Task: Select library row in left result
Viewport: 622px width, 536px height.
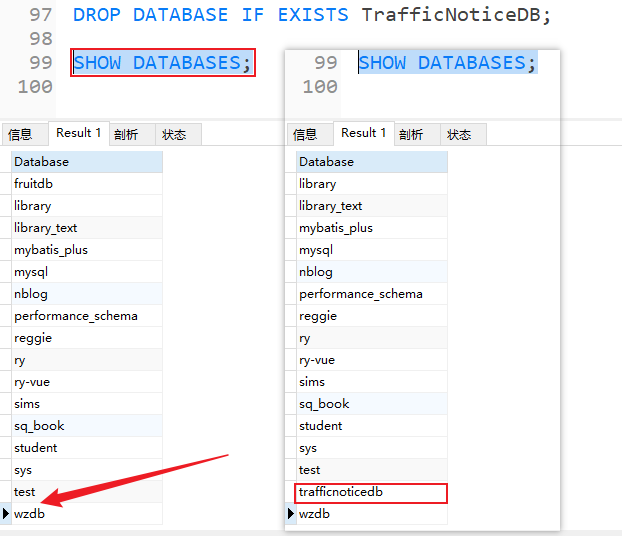Action: (x=87, y=206)
